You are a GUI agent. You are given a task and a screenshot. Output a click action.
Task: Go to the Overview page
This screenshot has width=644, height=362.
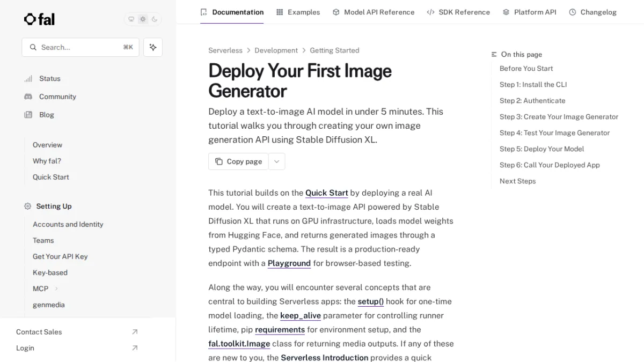click(x=47, y=145)
